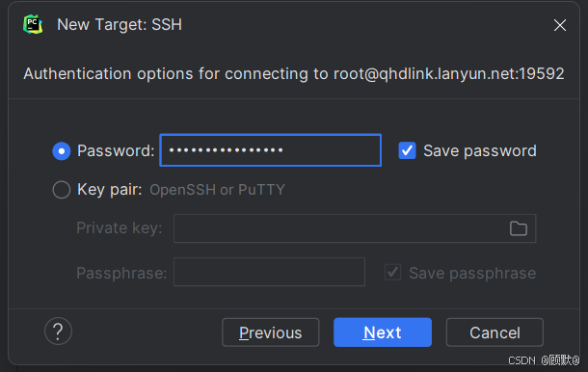Screen dimensions: 588x372
Task: Click the 'New Target: SSH' dialog title
Action: pos(120,25)
